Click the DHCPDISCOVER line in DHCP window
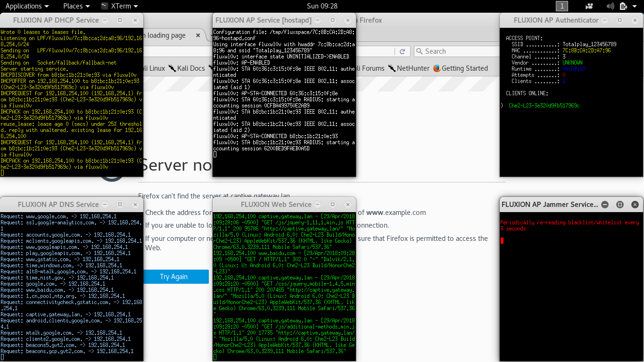 point(68,75)
